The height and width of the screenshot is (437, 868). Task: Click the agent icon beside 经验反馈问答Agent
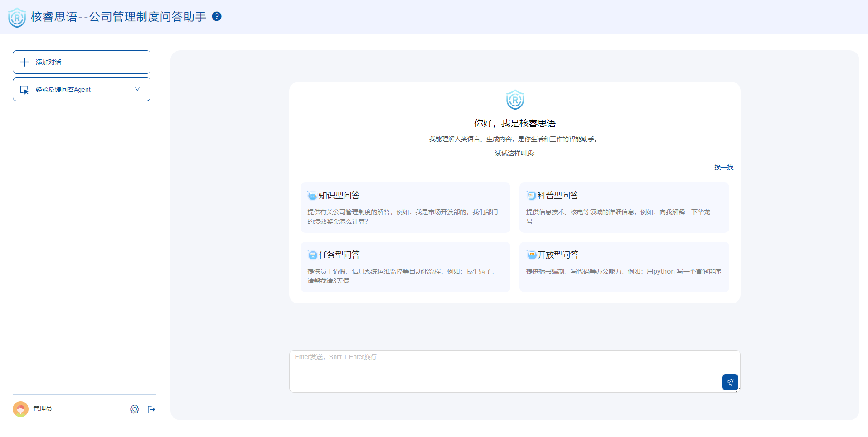[x=25, y=89]
